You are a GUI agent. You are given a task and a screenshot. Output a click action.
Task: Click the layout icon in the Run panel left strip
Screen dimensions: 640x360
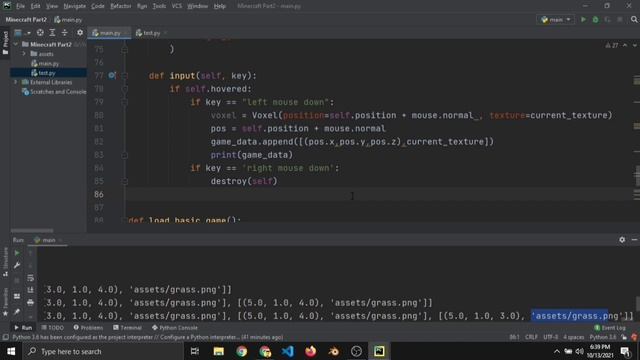[x=17, y=296]
